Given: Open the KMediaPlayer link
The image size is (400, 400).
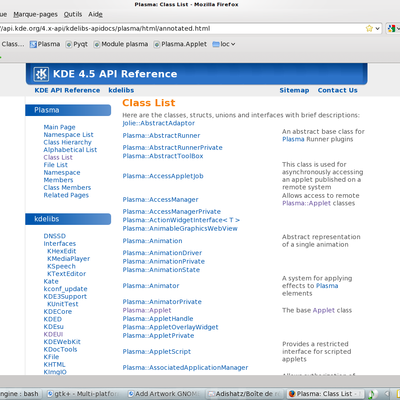Looking at the screenshot, I should (x=68, y=259).
